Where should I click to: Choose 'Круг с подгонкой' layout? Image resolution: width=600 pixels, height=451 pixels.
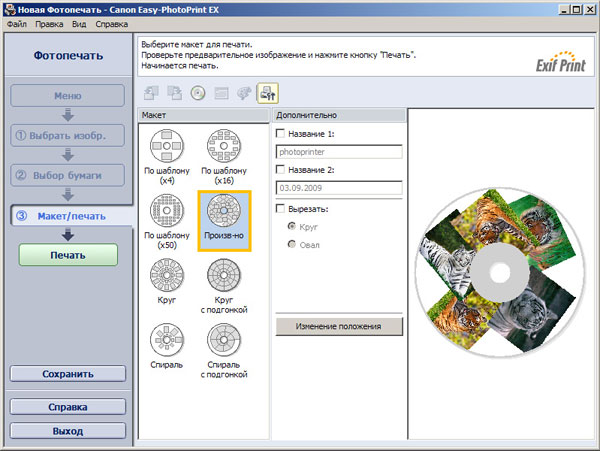(223, 276)
